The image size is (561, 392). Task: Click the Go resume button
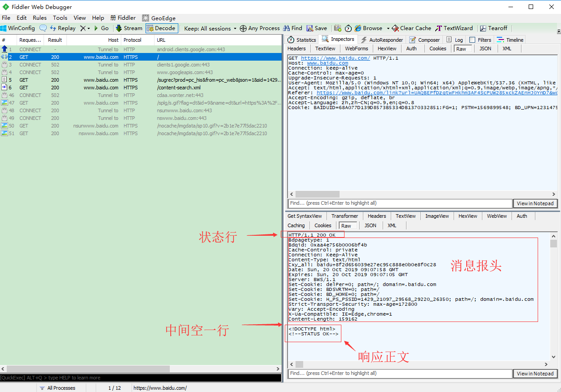(101, 28)
